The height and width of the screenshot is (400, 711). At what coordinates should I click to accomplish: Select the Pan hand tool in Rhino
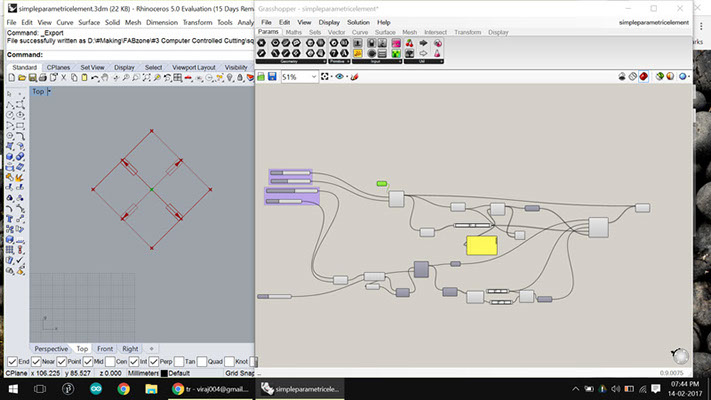point(105,78)
